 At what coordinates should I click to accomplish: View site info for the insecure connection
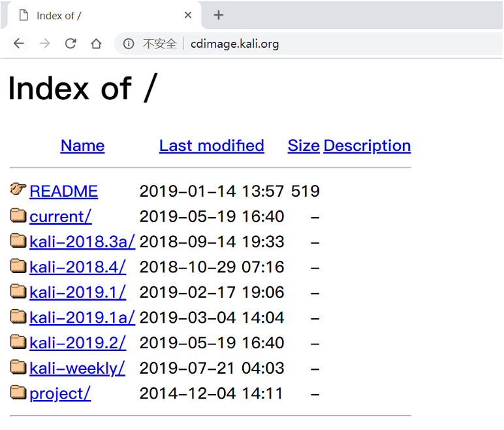click(129, 43)
